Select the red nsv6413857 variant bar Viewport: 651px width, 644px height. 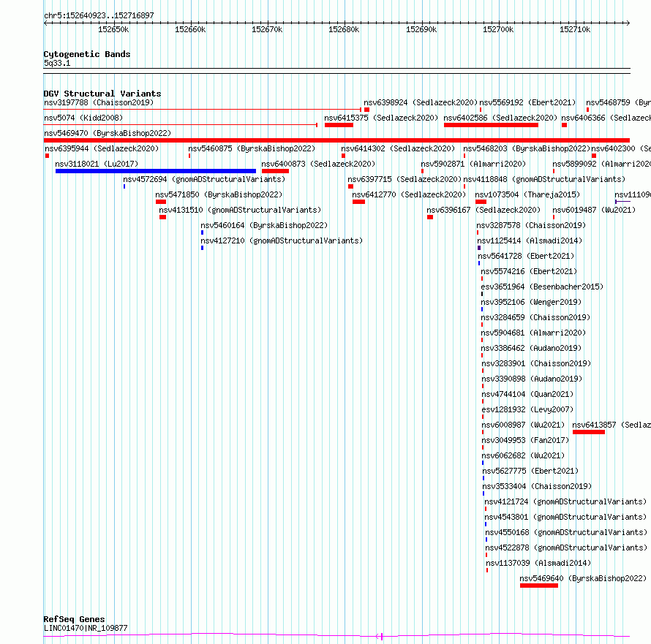(x=589, y=432)
